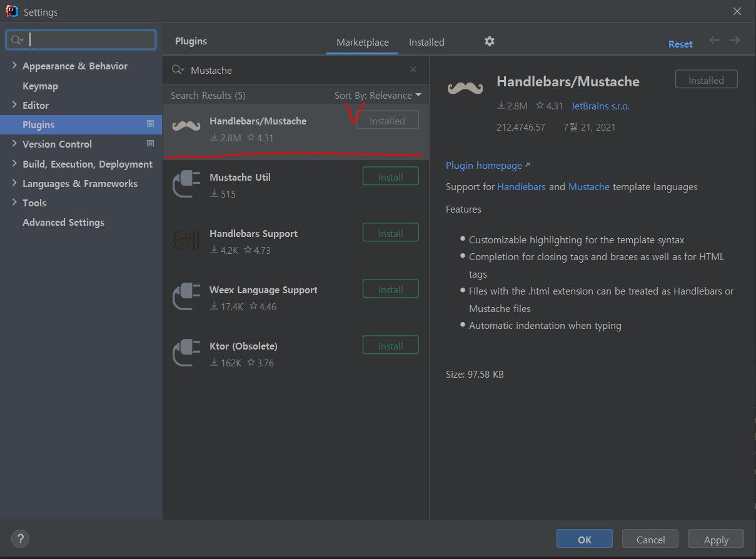This screenshot has width=756, height=559.
Task: Switch to the Marketplace tab
Action: pos(363,42)
